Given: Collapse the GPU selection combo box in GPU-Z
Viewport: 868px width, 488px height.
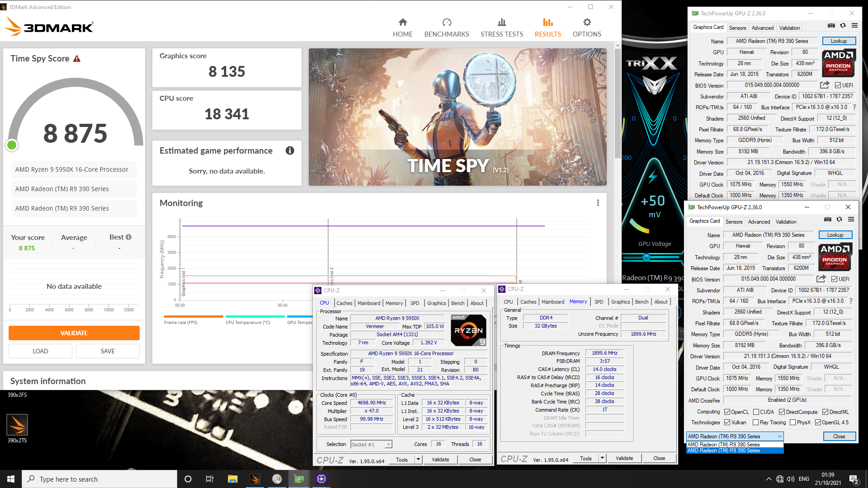Looking at the screenshot, I should click(x=779, y=436).
